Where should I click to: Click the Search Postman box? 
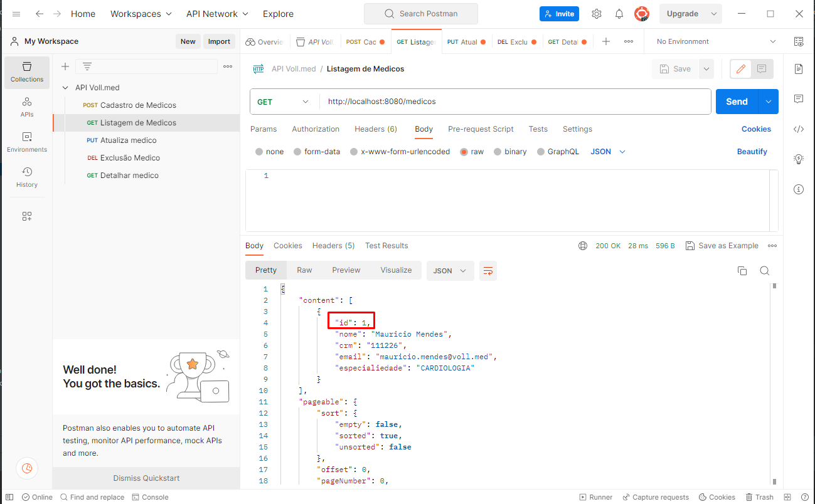tap(420, 14)
